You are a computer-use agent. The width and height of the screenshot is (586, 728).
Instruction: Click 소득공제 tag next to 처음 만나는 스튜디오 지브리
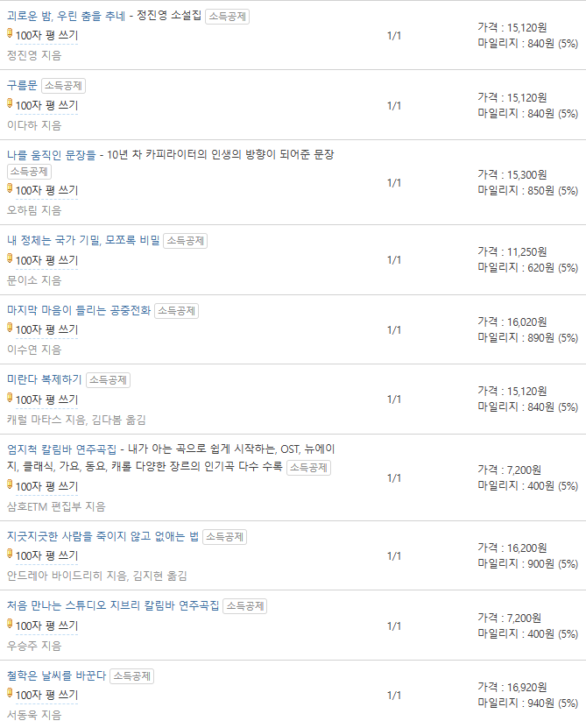pyautogui.click(x=244, y=606)
